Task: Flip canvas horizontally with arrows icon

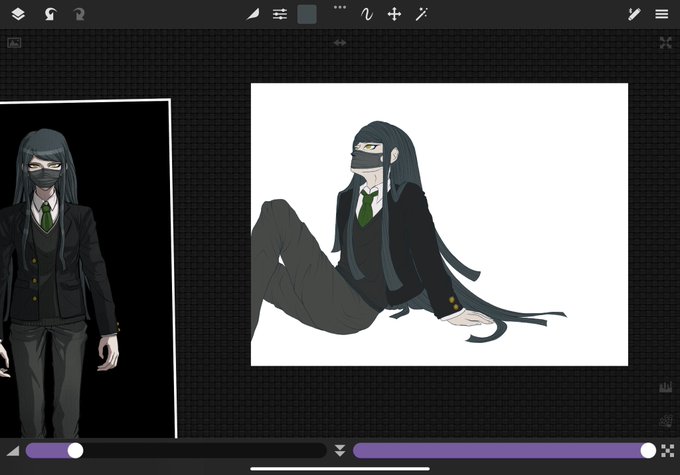Action: [x=340, y=43]
